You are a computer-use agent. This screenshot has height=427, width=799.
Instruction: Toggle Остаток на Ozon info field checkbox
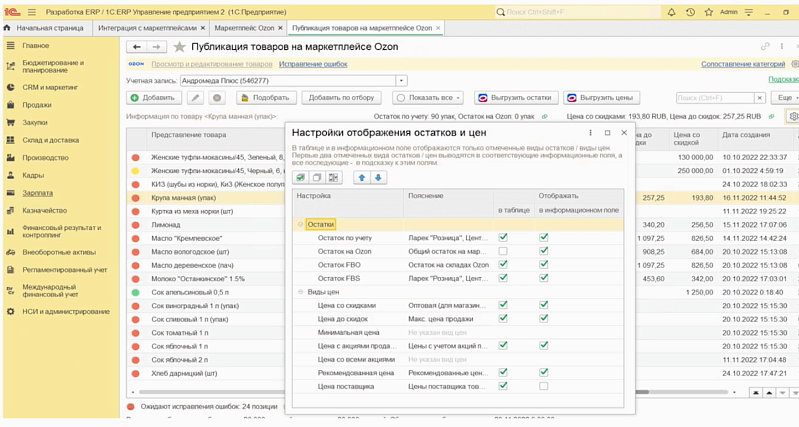(544, 251)
